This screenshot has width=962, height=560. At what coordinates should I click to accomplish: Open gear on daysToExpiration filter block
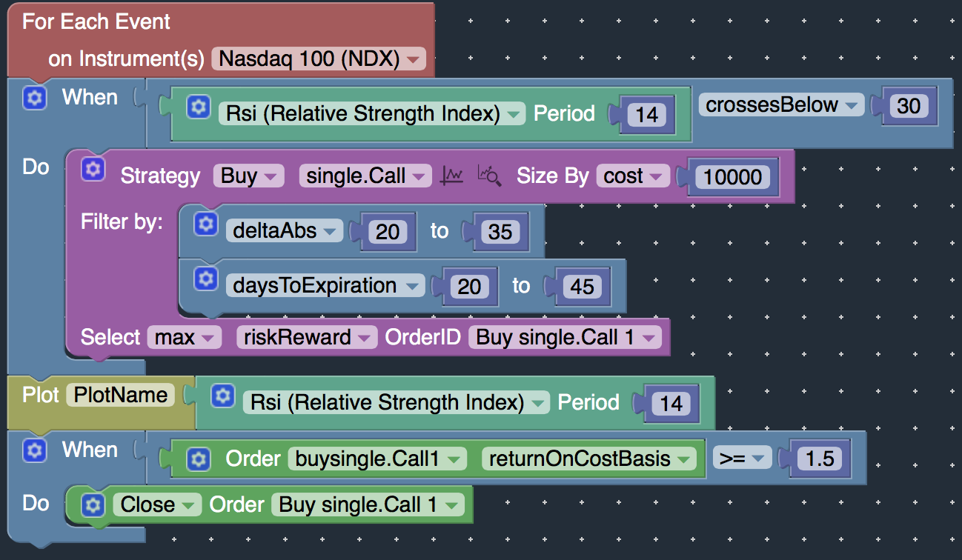(205, 278)
